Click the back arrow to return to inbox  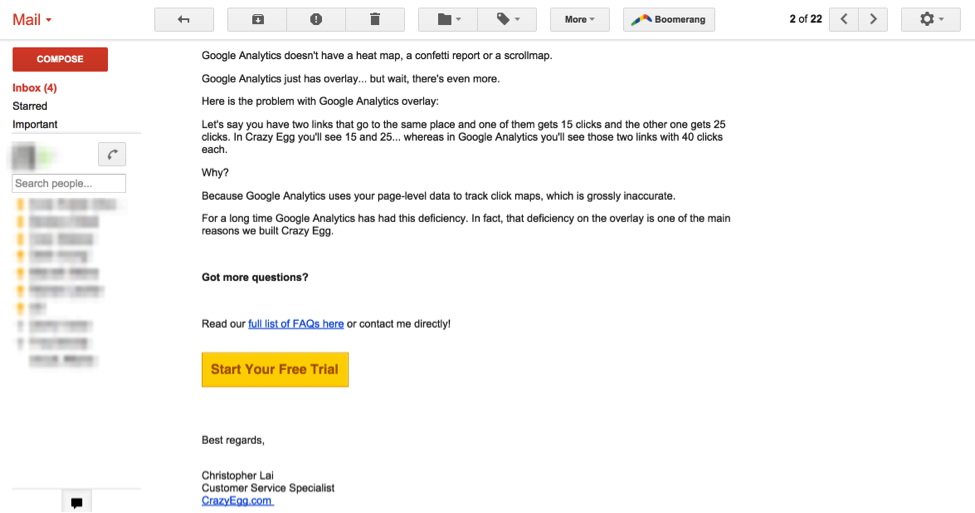(x=184, y=19)
